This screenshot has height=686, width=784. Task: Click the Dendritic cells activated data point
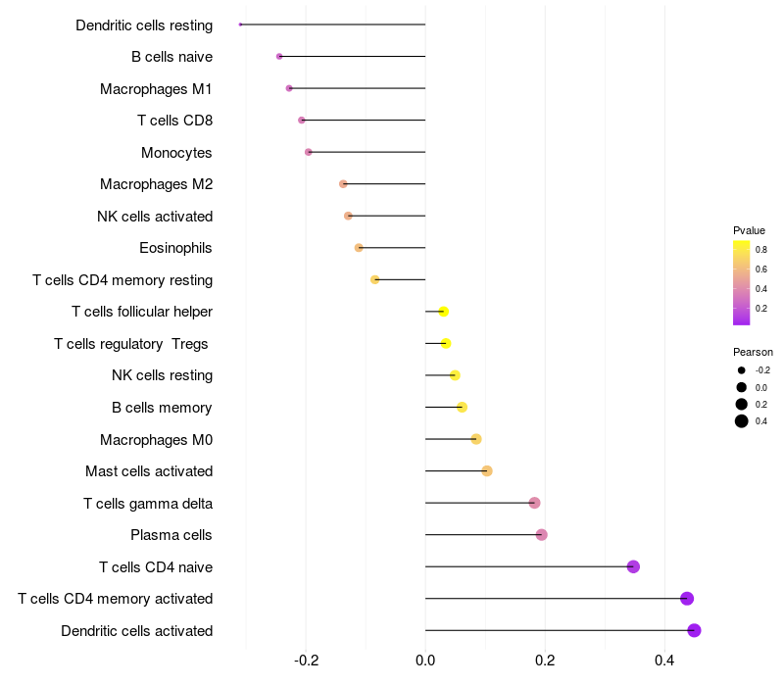pos(694,630)
